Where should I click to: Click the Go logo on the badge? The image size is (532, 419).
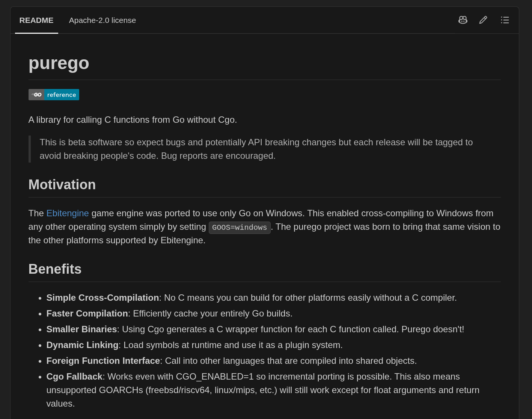tap(37, 95)
